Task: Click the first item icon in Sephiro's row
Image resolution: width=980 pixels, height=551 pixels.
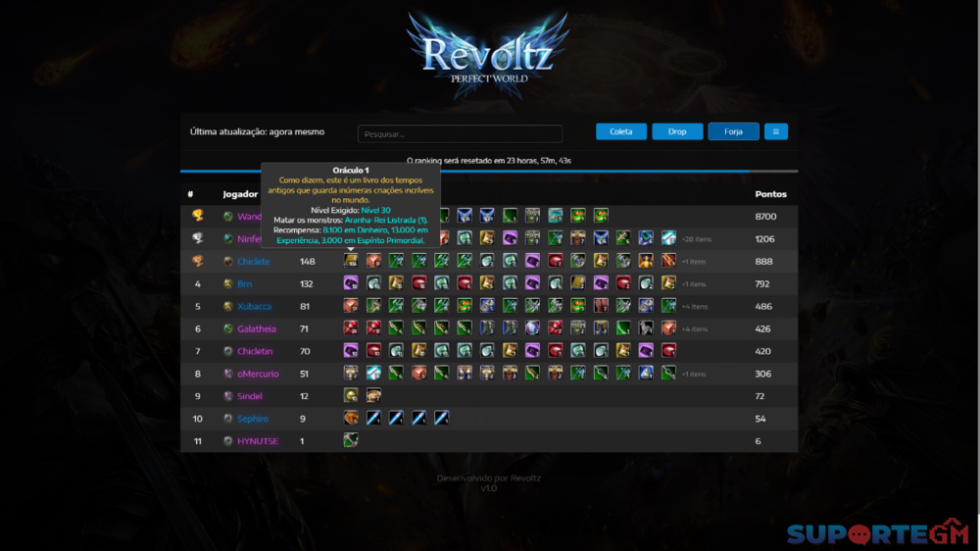Action: 350,419
